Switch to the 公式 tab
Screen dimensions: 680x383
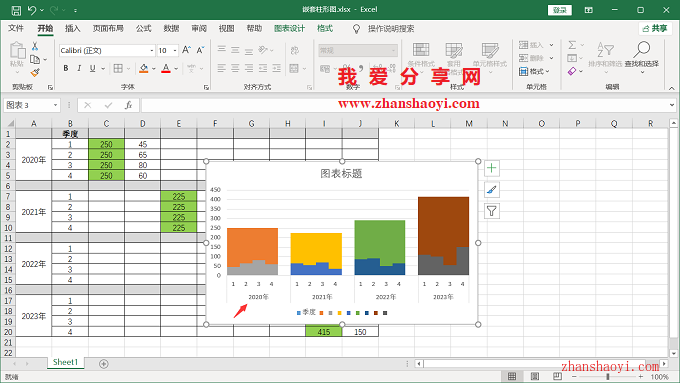pyautogui.click(x=144, y=29)
